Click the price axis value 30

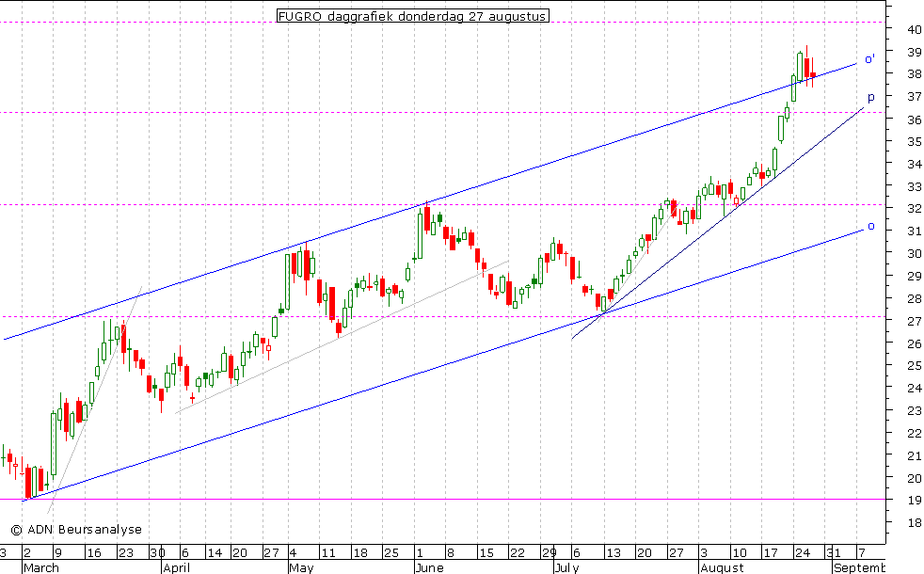click(914, 254)
